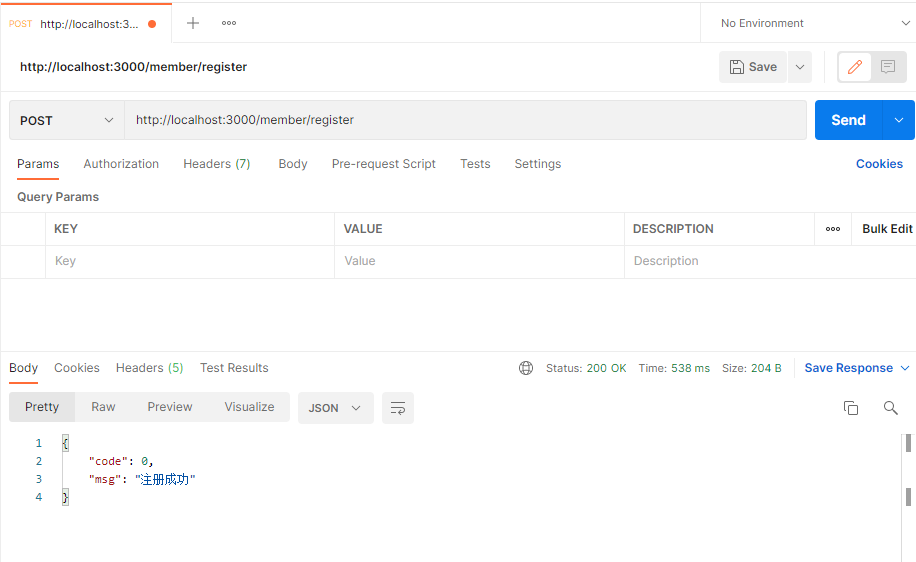Image resolution: width=916 pixels, height=562 pixels.
Task: Click the "msg" response line
Action: pyautogui.click(x=142, y=480)
